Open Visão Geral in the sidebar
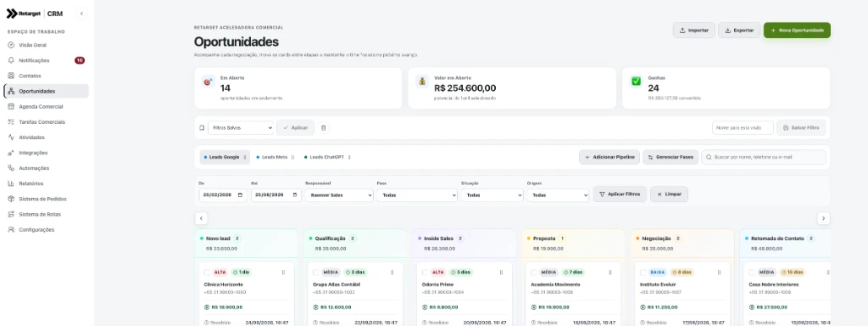Image resolution: width=868 pixels, height=326 pixels. [x=46, y=45]
